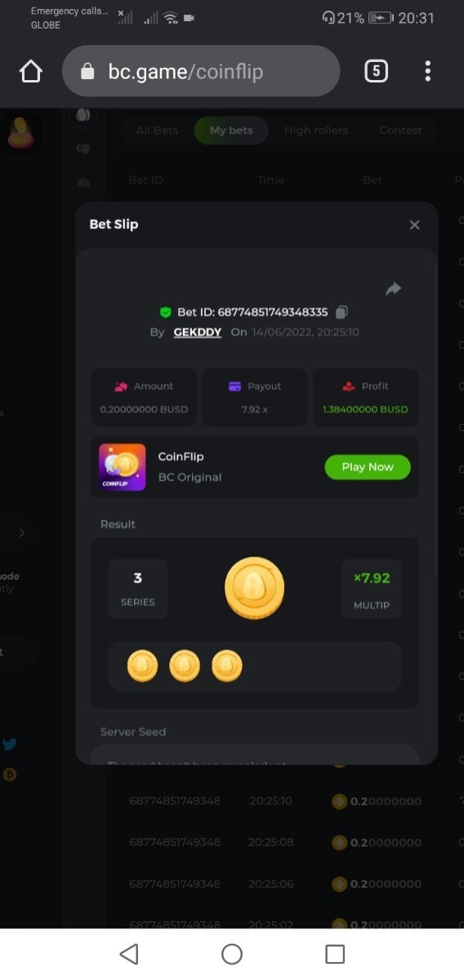Tap the large gold coin result
464x980 pixels.
(255, 588)
